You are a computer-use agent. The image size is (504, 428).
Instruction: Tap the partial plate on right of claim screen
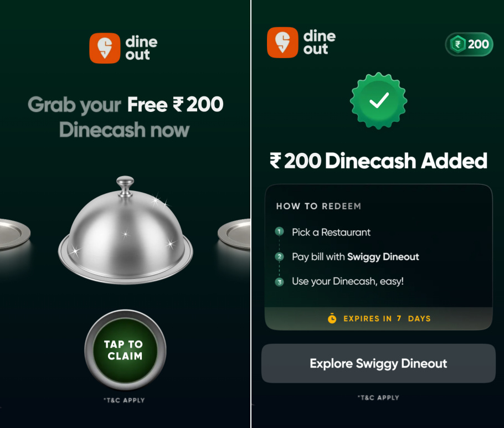234,234
